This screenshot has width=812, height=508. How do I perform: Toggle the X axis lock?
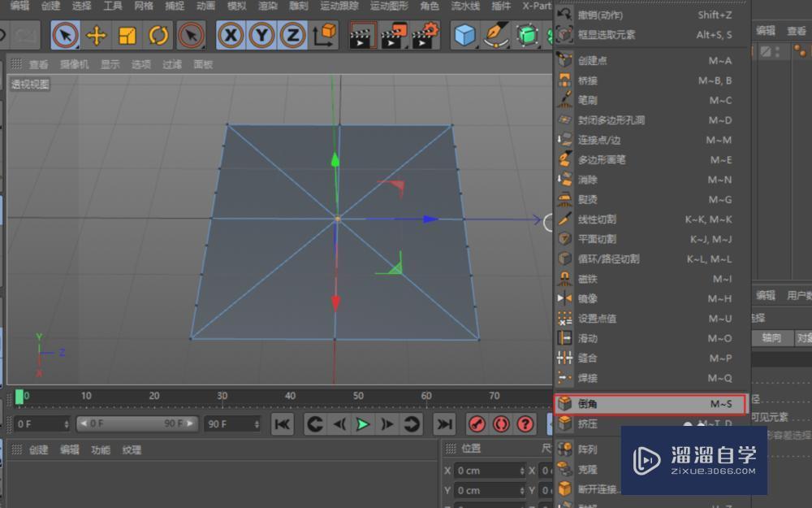[x=231, y=35]
